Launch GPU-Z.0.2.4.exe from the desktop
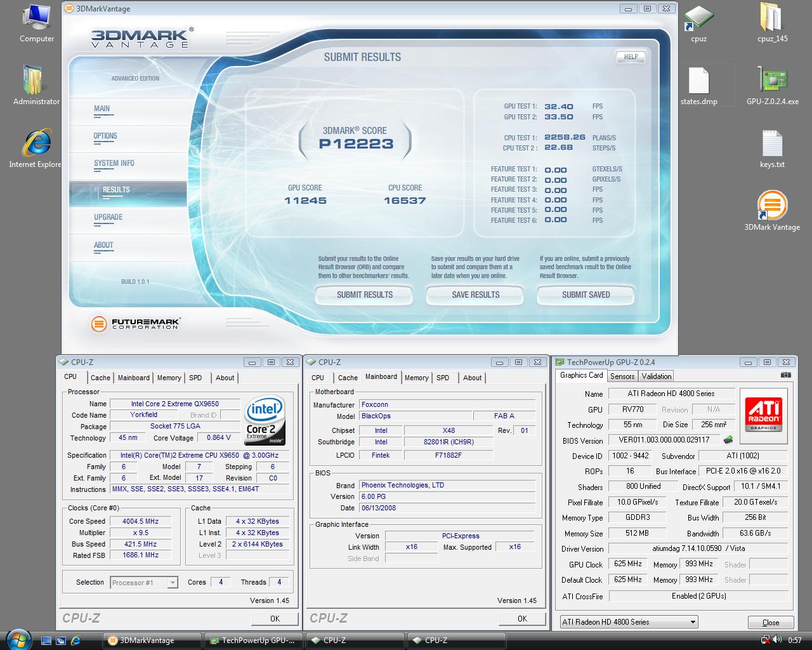Screen dimensions: 812x650 [772, 86]
